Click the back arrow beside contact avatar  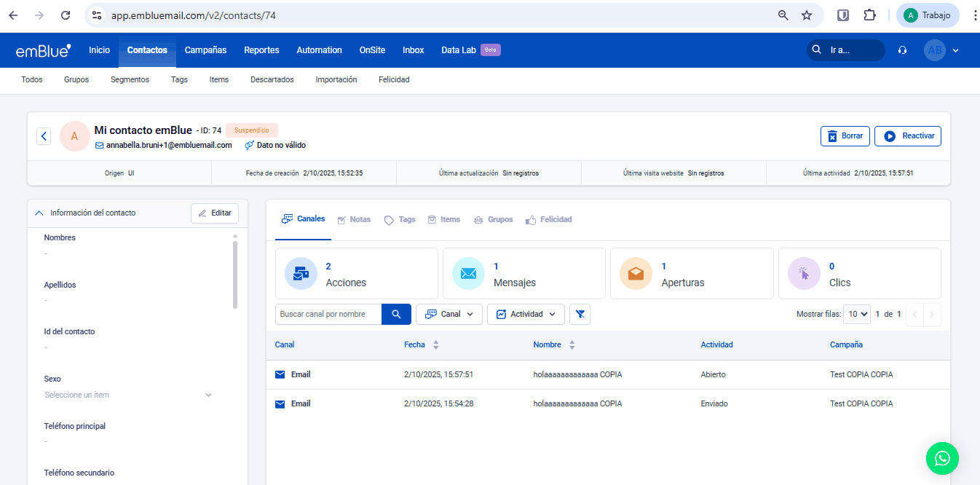click(x=44, y=136)
